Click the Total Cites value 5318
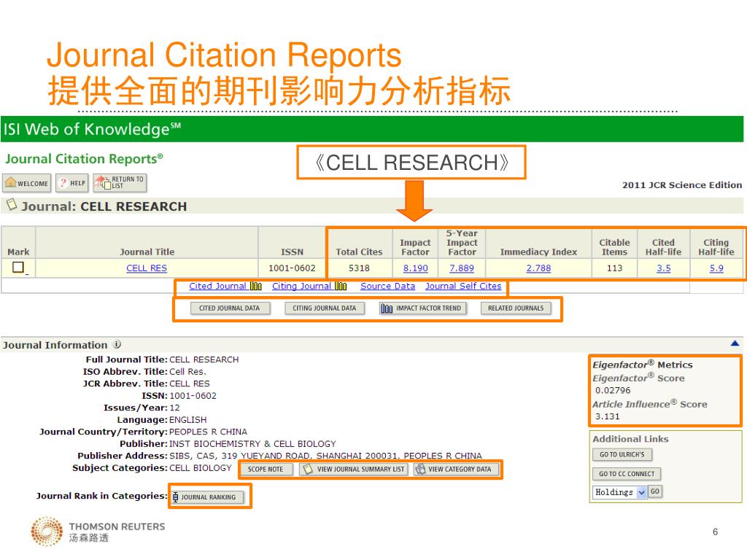Screen dimensions: 747x560 pos(359,268)
